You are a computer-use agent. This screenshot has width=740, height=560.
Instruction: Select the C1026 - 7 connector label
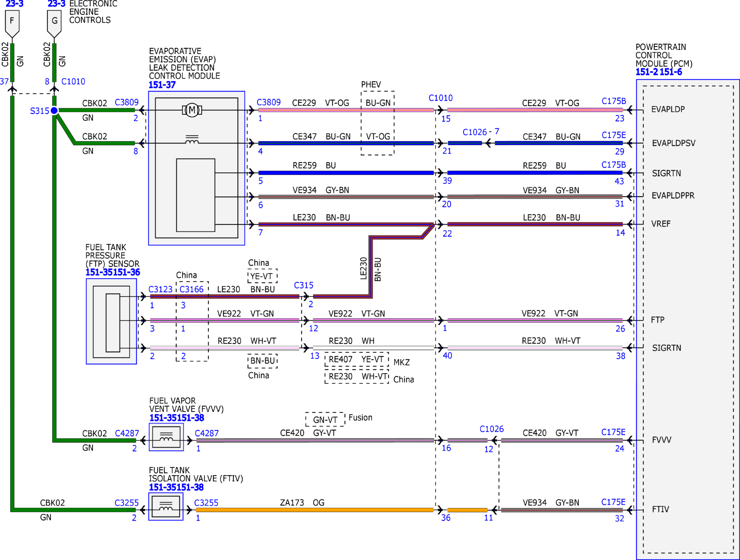(481, 132)
